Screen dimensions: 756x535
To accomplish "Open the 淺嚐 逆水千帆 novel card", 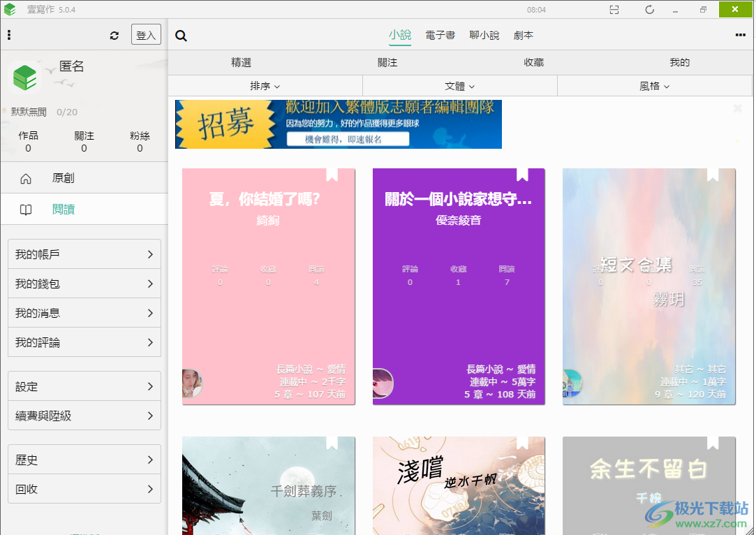I will [x=459, y=486].
